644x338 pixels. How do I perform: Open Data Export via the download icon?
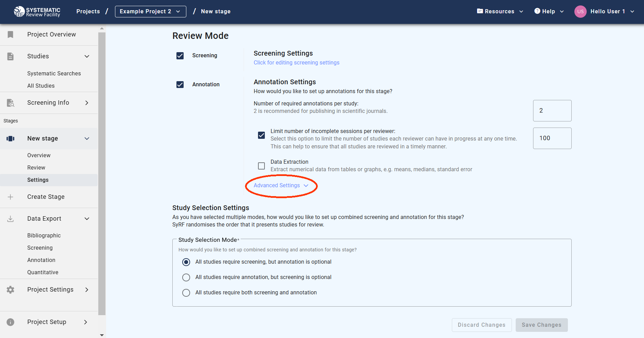pyautogui.click(x=10, y=219)
